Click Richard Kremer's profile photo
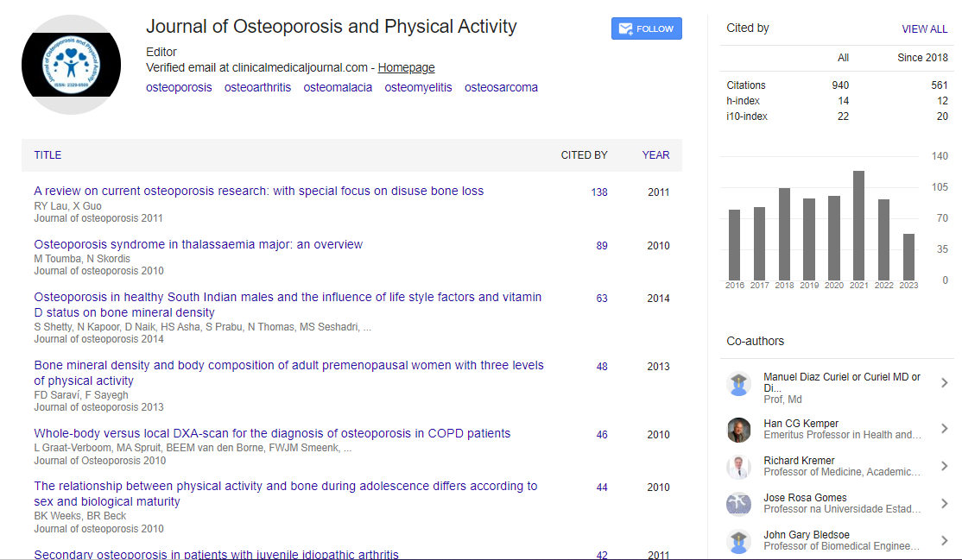Viewport: 962px width, 560px height. pos(739,467)
